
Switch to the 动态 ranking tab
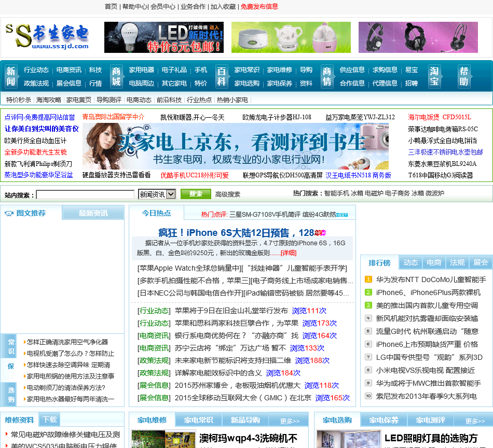[x=410, y=263]
